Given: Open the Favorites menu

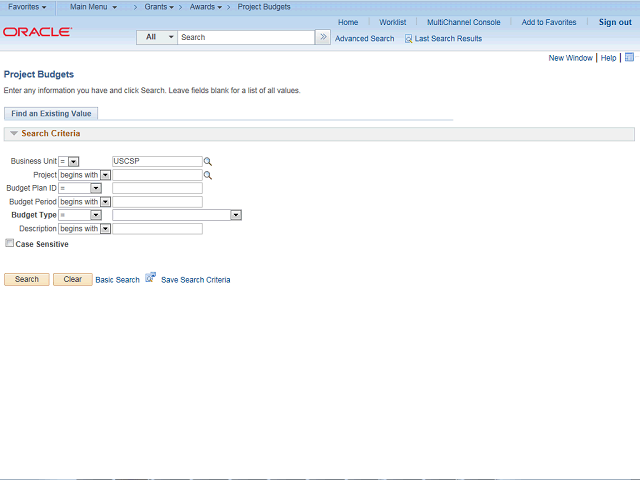Looking at the screenshot, I should point(27,7).
